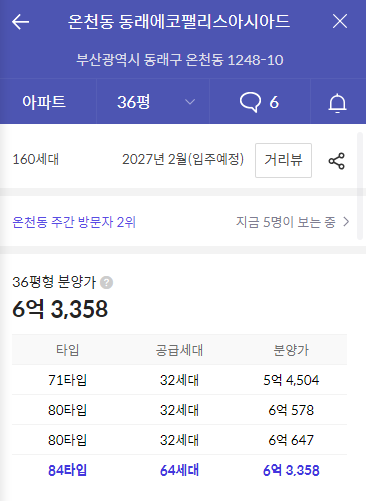Select the 71타입 row
This screenshot has width=366, height=501.
179,380
